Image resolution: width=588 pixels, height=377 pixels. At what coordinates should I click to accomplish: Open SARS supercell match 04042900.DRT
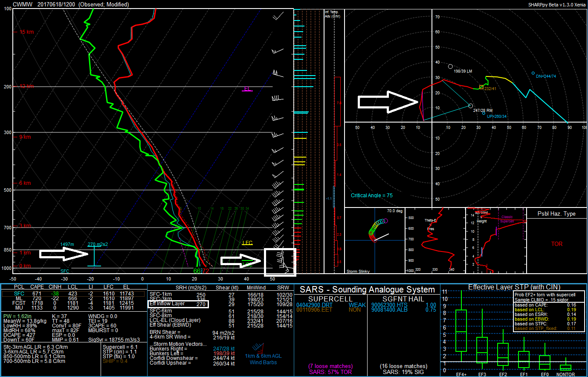[313, 305]
